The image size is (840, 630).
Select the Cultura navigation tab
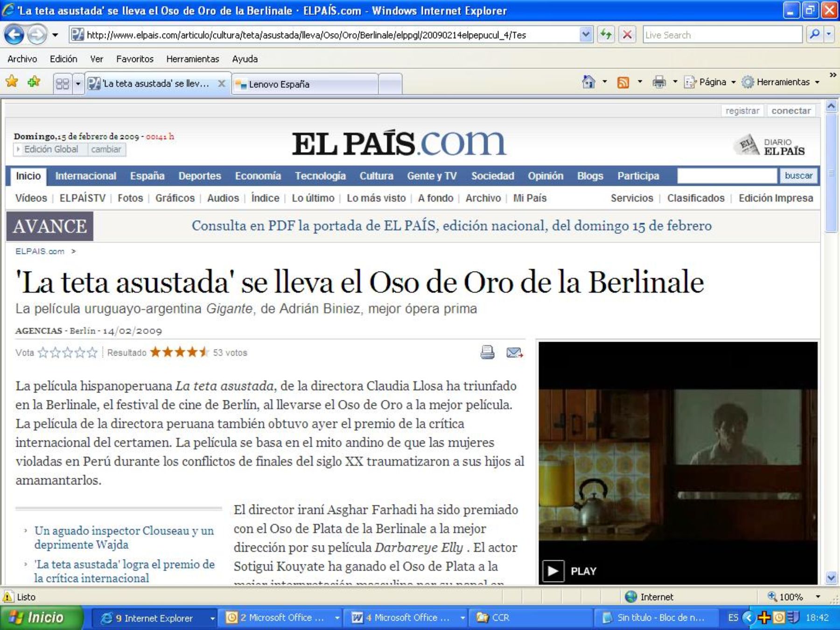tap(376, 176)
